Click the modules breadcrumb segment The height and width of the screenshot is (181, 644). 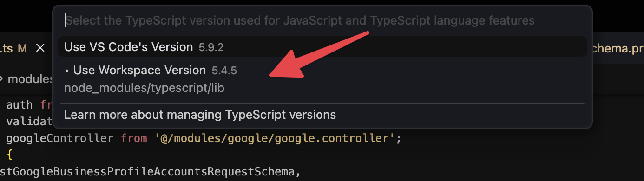(x=30, y=79)
